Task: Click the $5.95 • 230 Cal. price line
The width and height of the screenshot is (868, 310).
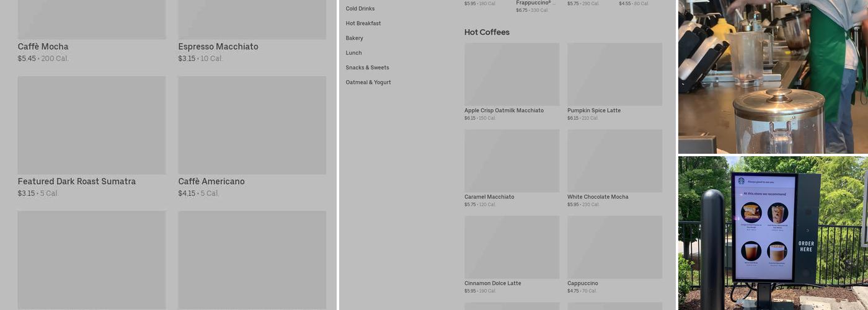Action: 583,205
